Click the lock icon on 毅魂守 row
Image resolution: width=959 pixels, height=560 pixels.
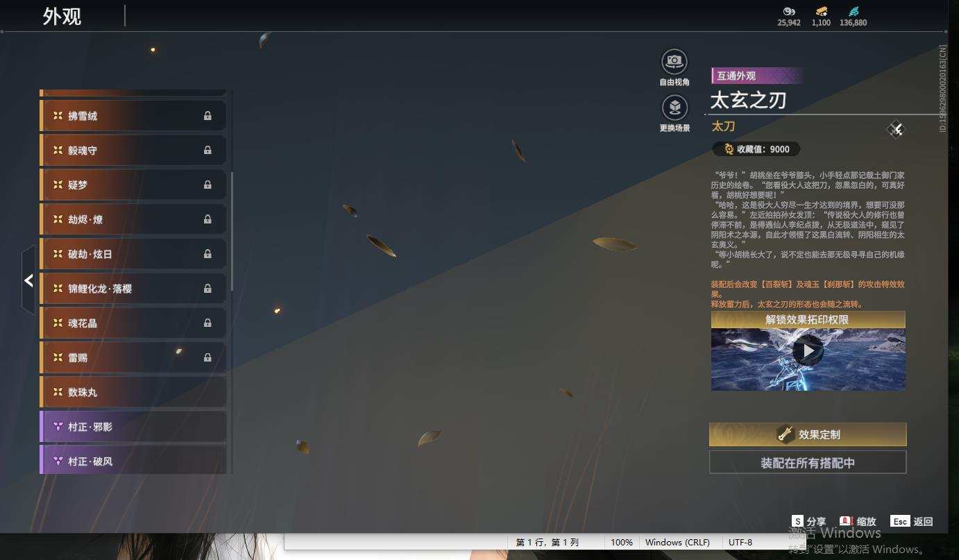tap(207, 150)
